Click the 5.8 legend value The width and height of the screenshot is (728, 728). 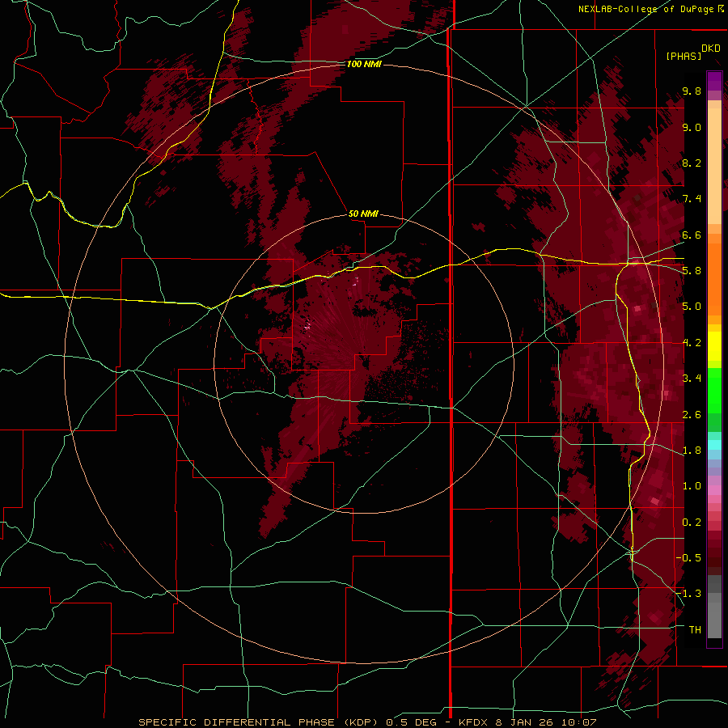[692, 271]
